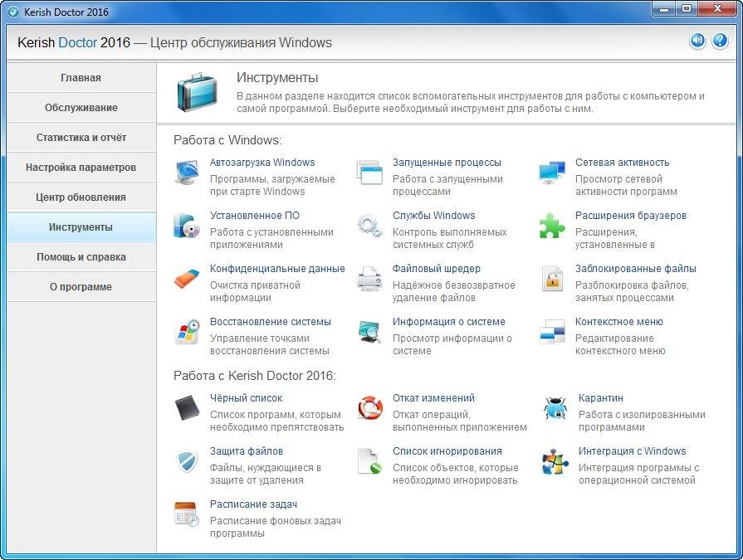The width and height of the screenshot is (743, 560).
Task: Click the Kerish Doctor title bar app icon
Action: click(x=14, y=12)
